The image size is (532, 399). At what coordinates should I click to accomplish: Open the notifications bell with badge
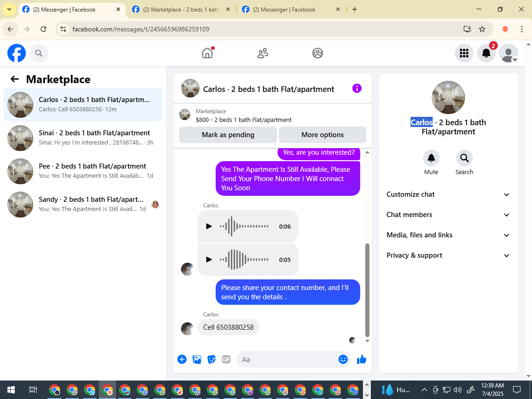tap(486, 53)
